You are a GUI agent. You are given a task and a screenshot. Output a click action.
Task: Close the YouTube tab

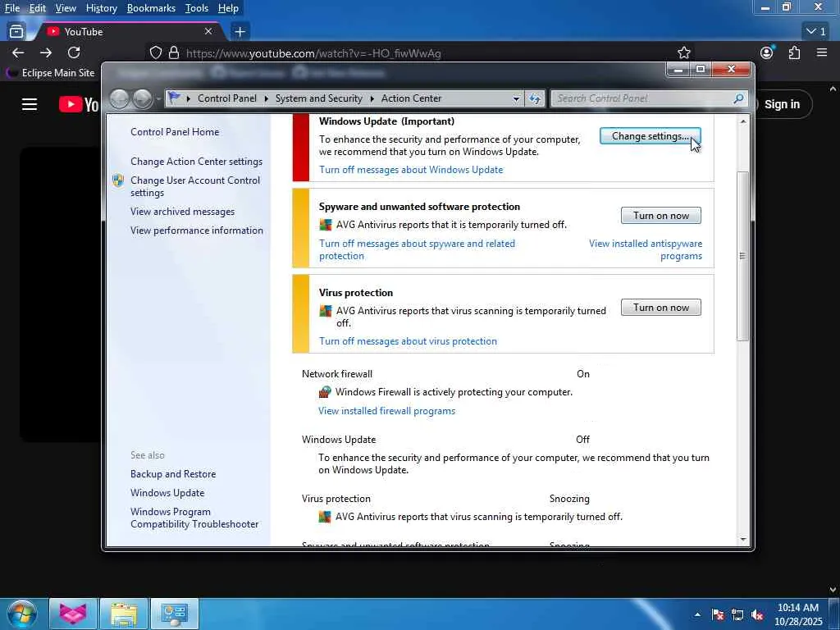[208, 32]
